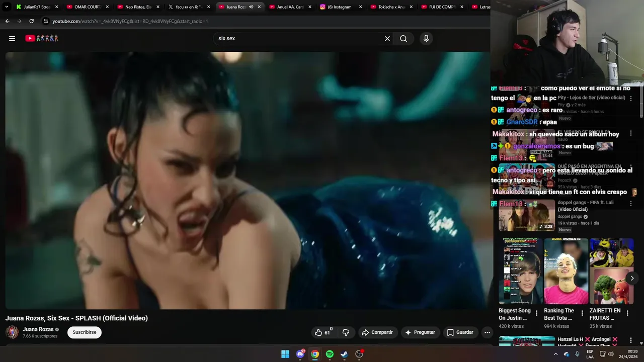Open the YouTube guide hamburger menu
Screen dimensions: 644x362
(12, 38)
